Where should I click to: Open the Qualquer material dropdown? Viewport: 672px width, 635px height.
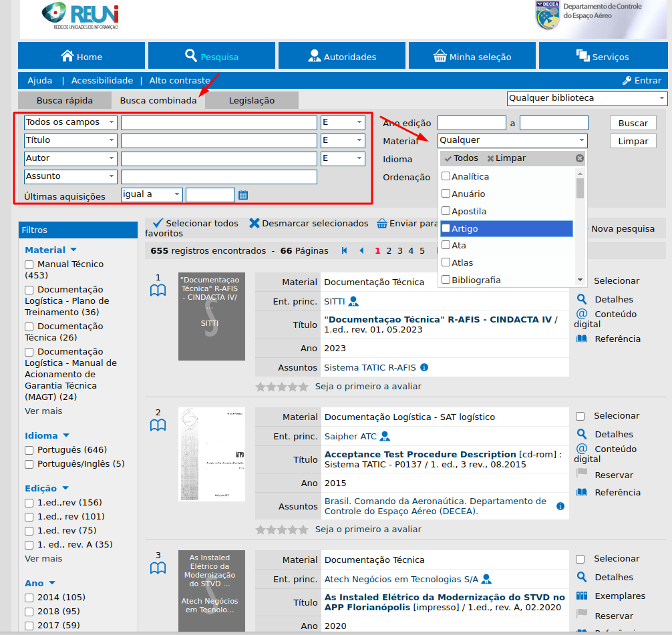[512, 140]
